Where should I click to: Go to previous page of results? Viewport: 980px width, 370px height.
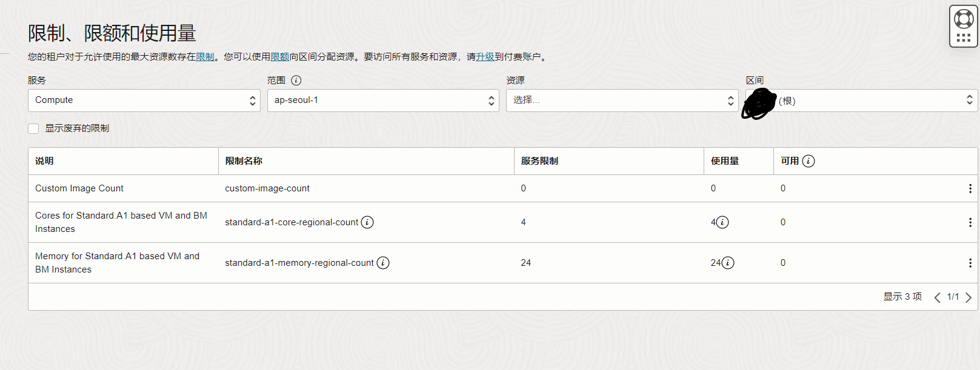937,297
